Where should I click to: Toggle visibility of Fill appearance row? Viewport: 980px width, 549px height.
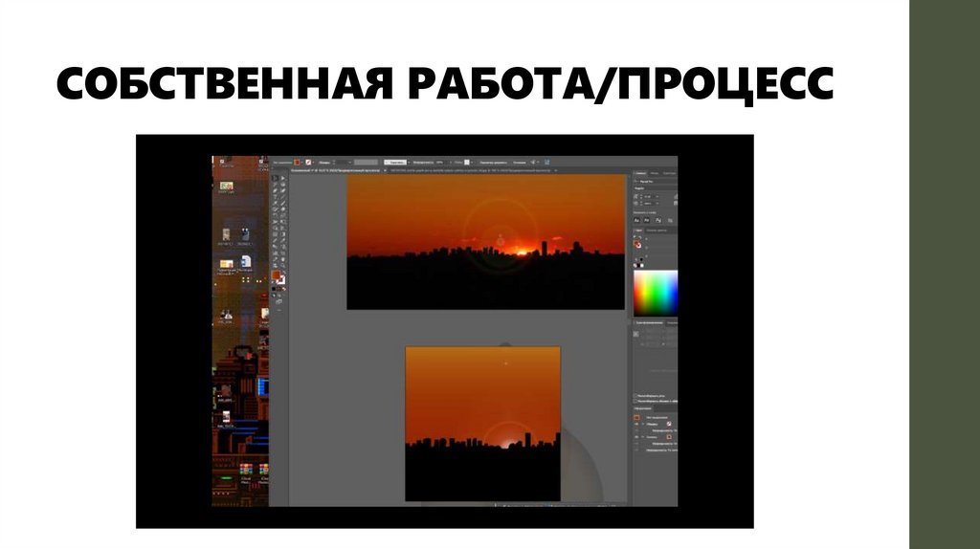pos(635,437)
